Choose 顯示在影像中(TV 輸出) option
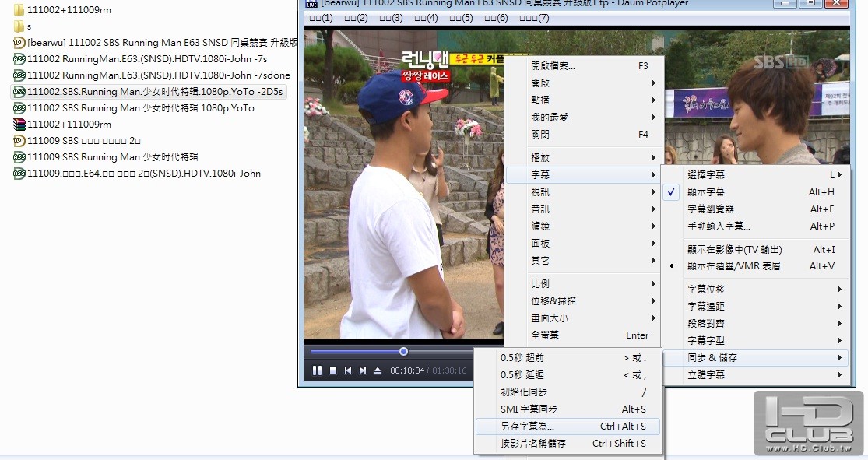 point(755,249)
